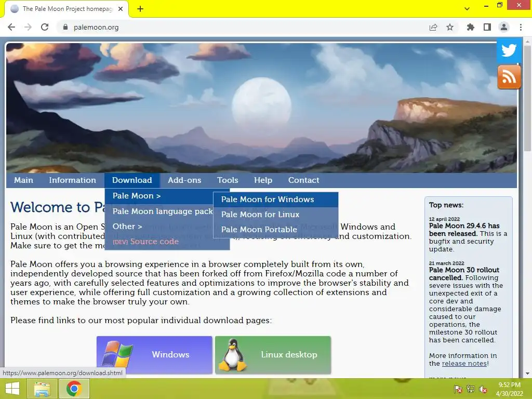Open the [DEV] Source code entry
The image size is (532, 399).
167,242
